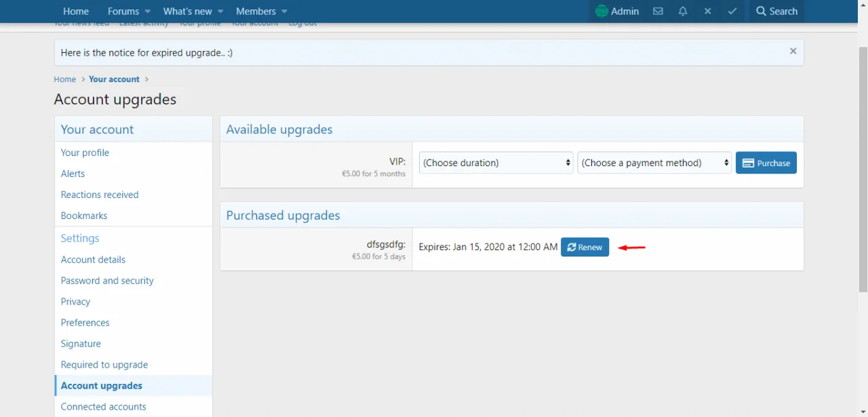Click the checkmark icon in navigation bar

pos(732,12)
